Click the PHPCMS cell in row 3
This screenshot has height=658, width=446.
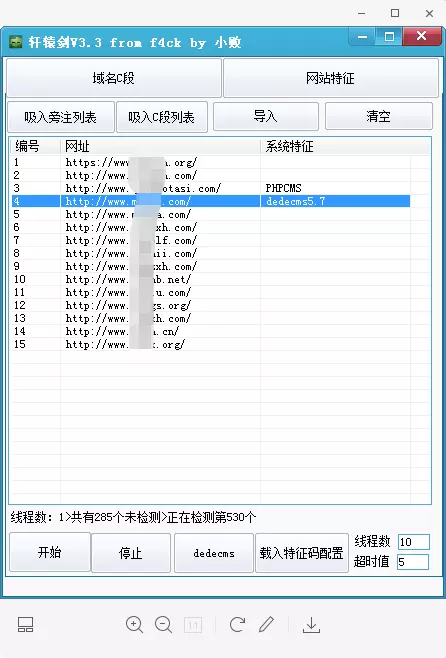pyautogui.click(x=283, y=188)
